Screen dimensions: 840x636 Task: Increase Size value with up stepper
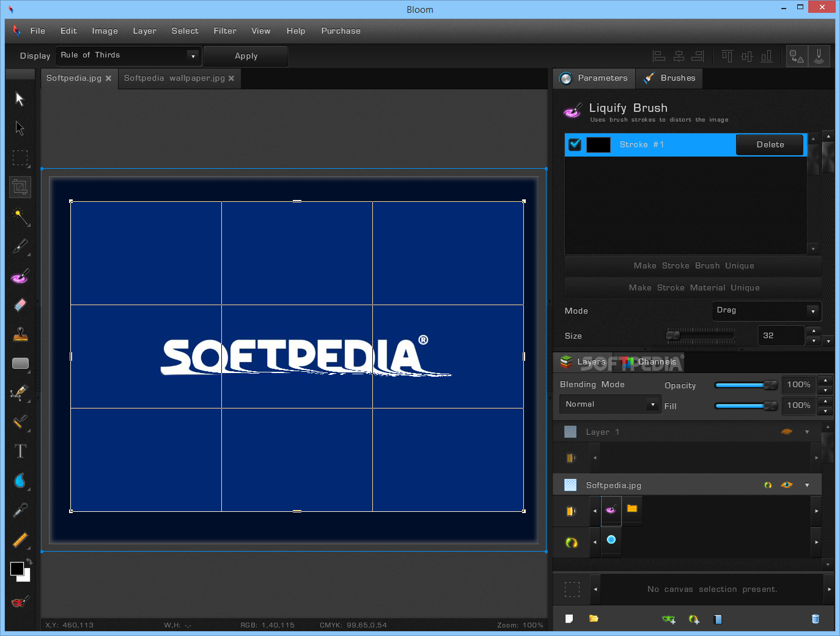[x=813, y=331]
